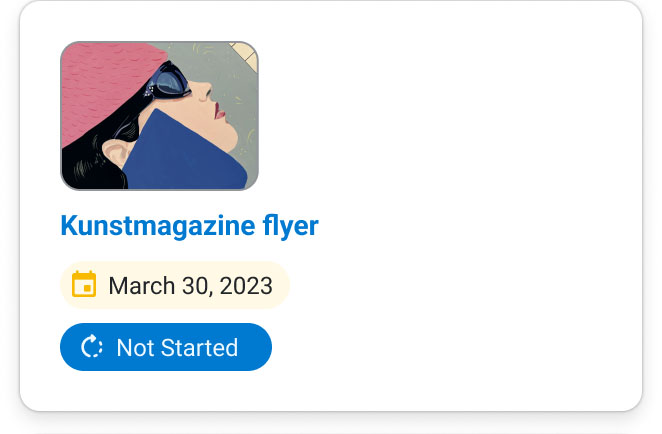Tap the rotating arrow icon near Not Started
The height and width of the screenshot is (434, 662).
[92, 347]
